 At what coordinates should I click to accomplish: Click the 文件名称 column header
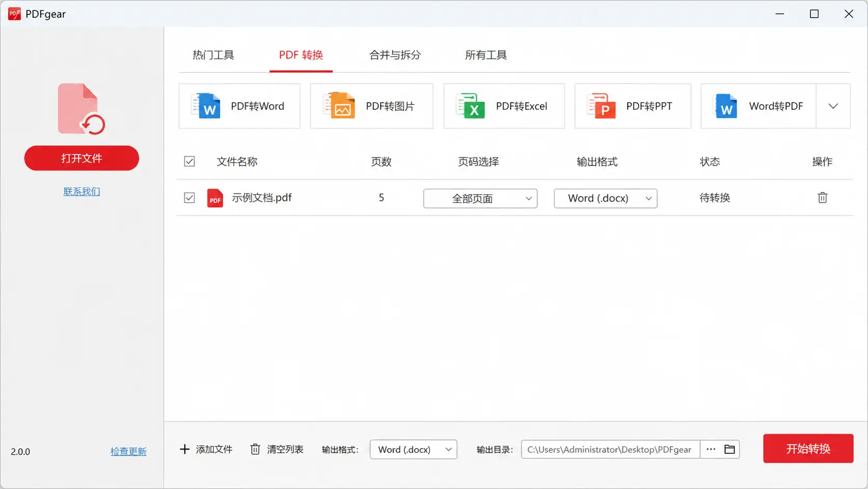point(237,162)
